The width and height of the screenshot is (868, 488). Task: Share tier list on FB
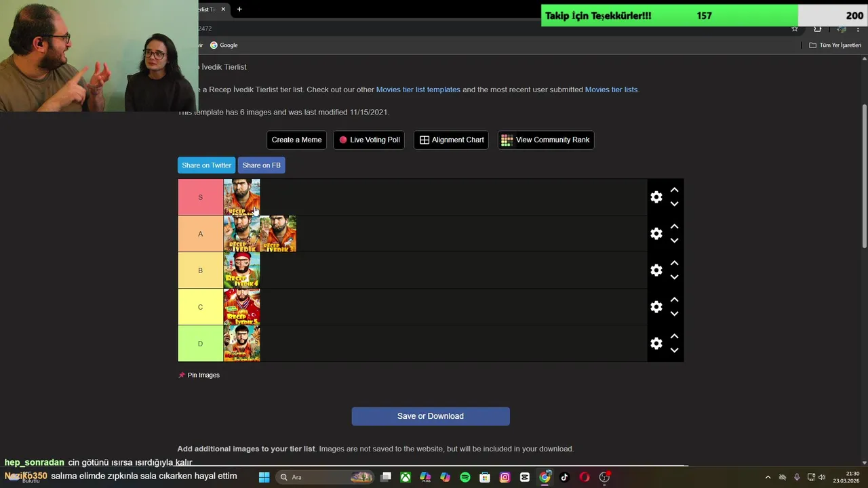[x=261, y=165]
